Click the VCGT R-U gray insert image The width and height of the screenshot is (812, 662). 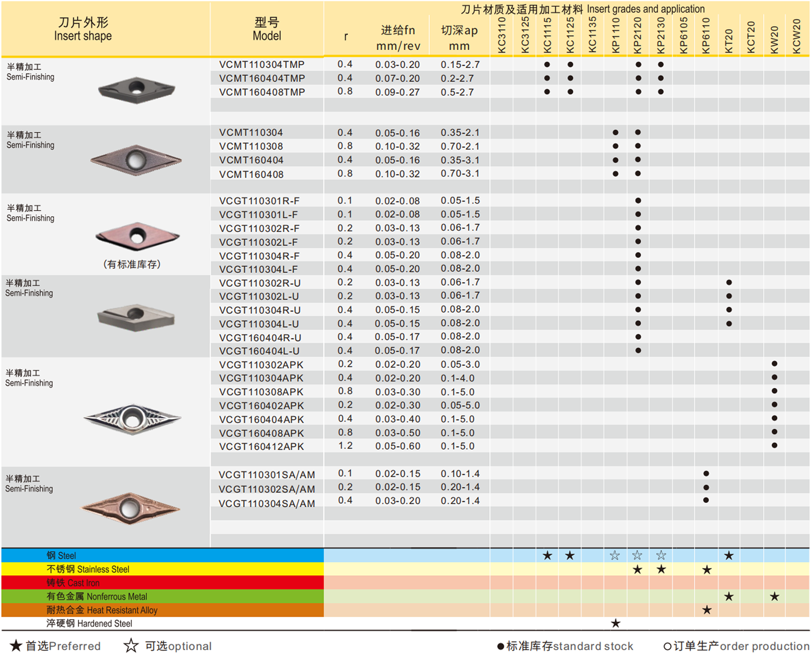click(x=136, y=317)
